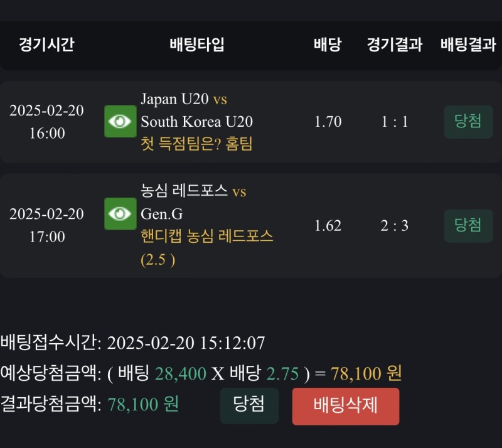Screen dimensions: 502x448
Task: Click the 핸디캡 농심 레드포스 bet selection
Action: point(207,237)
